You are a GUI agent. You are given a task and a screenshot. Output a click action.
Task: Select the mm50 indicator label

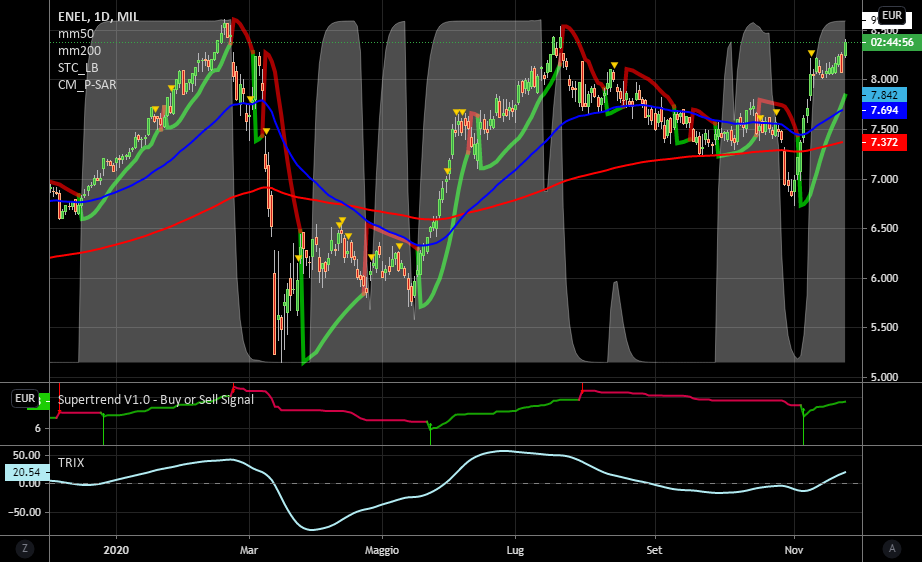point(76,34)
